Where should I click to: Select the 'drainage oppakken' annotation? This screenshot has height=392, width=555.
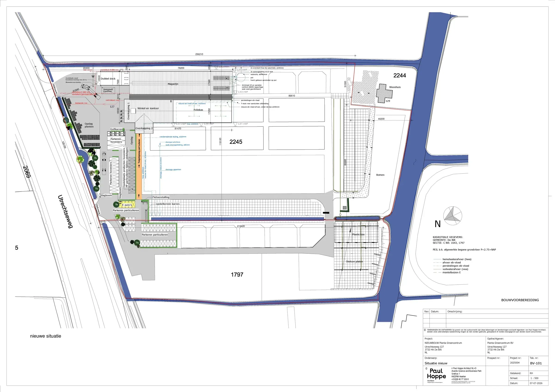pos(173,170)
